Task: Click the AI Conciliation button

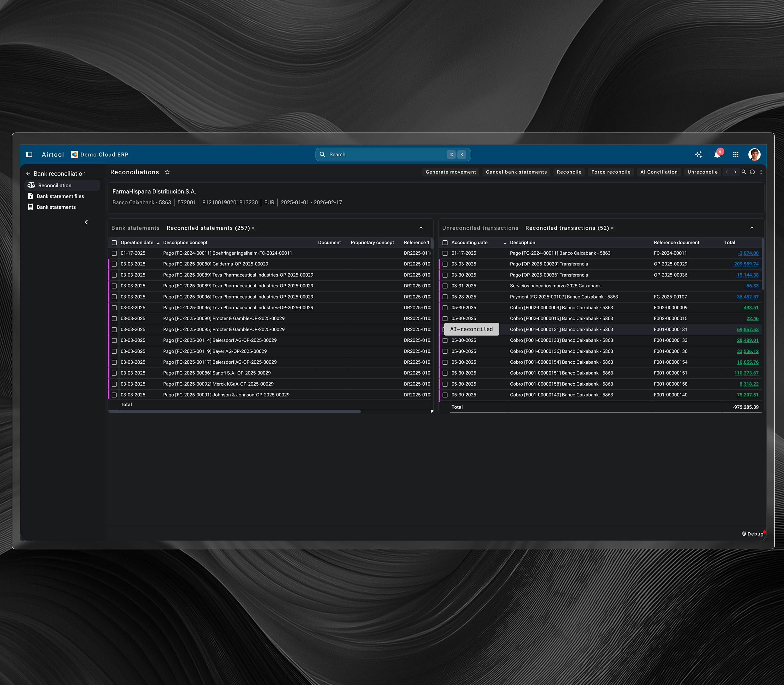Action: (659, 172)
